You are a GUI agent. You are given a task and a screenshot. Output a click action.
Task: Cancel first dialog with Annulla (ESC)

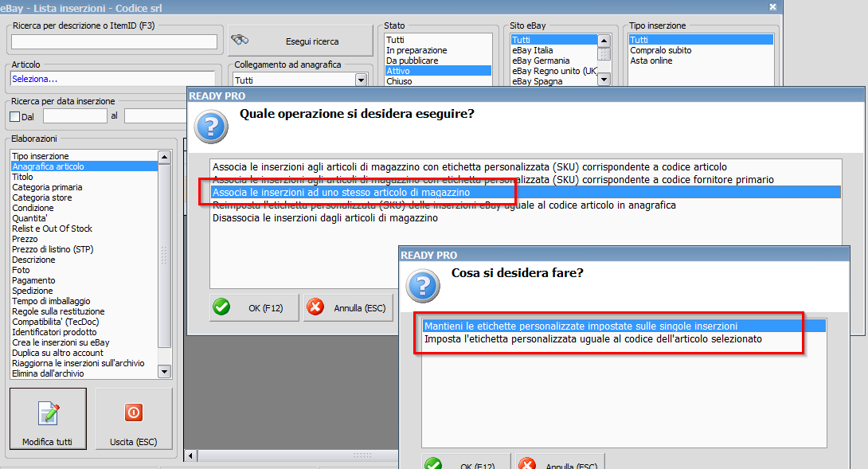click(348, 307)
